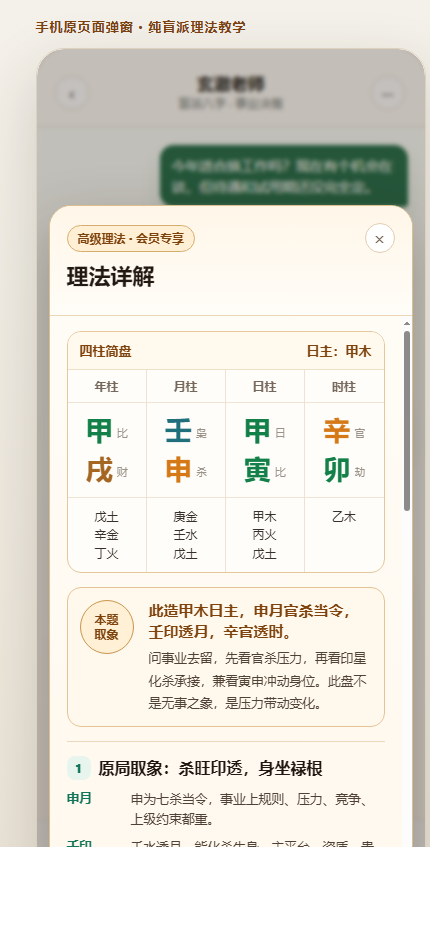Click the month branch 申 character
430x940 pixels.
tap(179, 471)
